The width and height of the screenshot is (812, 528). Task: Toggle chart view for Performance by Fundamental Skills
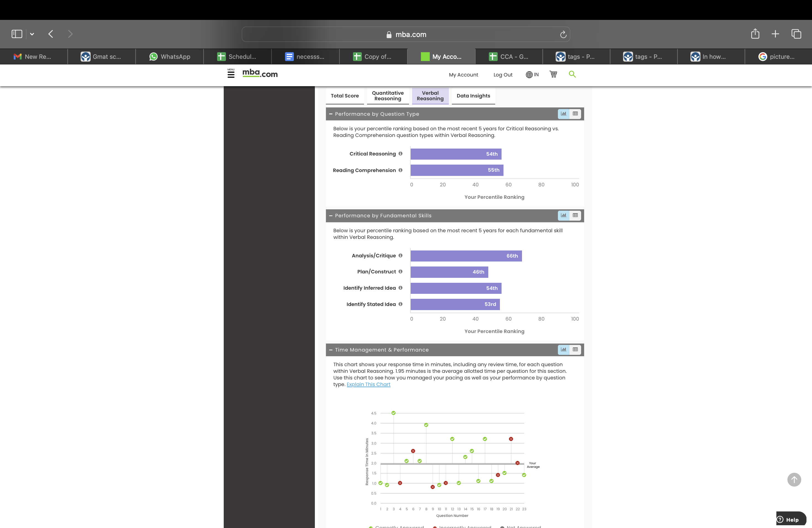[x=564, y=215]
